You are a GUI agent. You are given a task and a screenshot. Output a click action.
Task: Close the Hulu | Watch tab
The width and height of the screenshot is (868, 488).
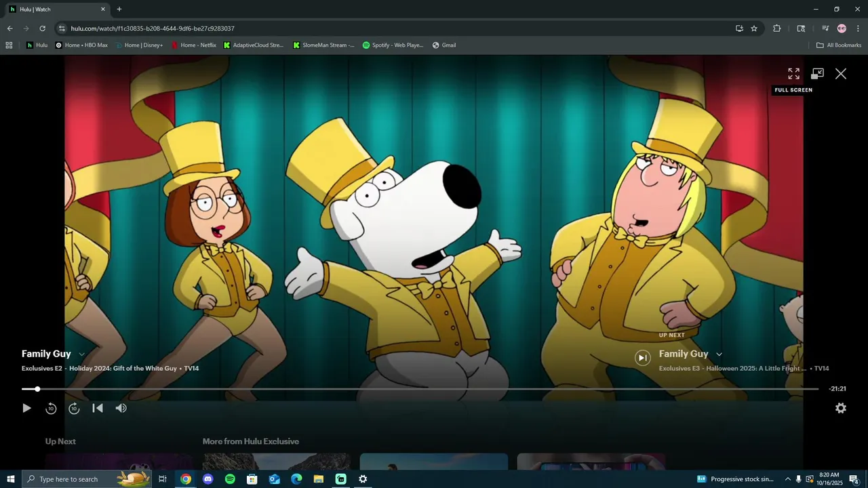click(x=103, y=9)
